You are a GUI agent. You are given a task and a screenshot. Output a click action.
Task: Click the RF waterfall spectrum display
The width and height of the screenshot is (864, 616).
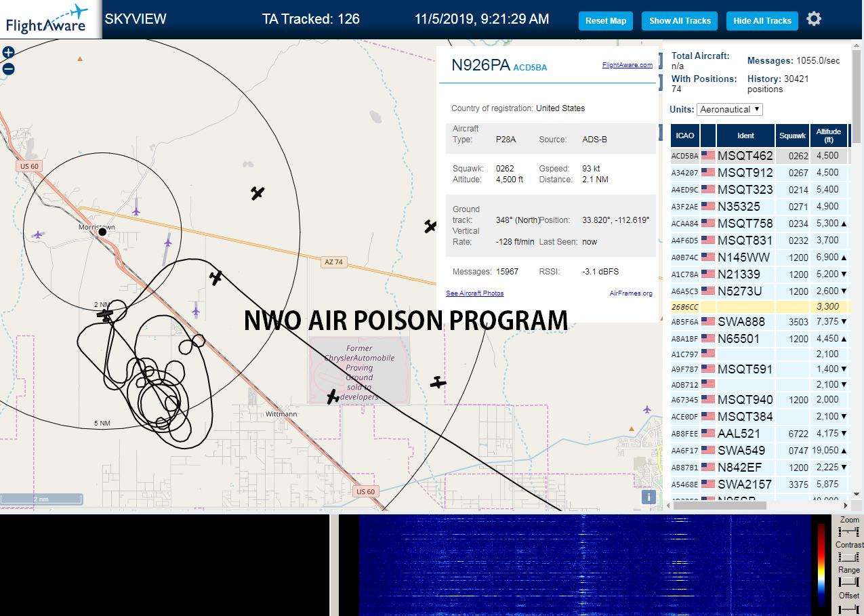[584, 565]
